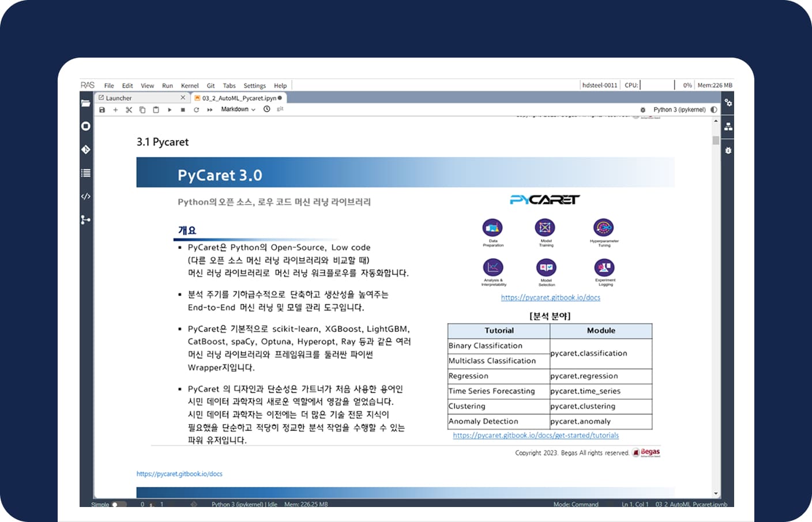
Task: Click the CPU usage meter
Action: 657,85
